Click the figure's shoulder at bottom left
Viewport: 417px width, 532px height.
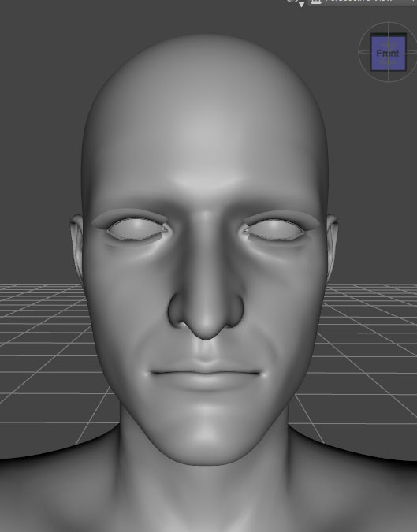pyautogui.click(x=51, y=492)
